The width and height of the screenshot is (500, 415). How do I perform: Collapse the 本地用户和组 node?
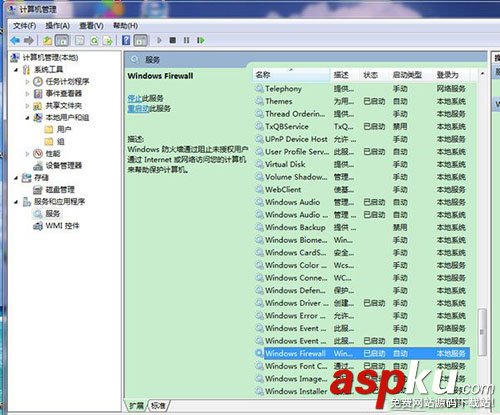pyautogui.click(x=27, y=118)
